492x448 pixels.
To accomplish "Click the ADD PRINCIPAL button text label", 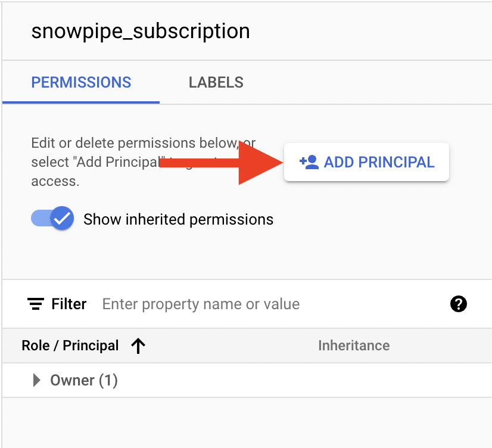I will [x=379, y=162].
